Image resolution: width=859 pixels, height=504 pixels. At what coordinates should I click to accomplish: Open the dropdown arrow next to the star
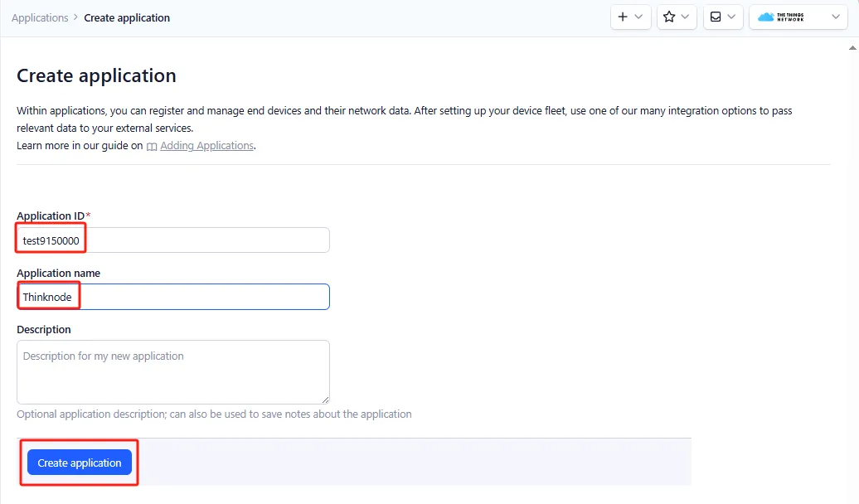point(685,17)
